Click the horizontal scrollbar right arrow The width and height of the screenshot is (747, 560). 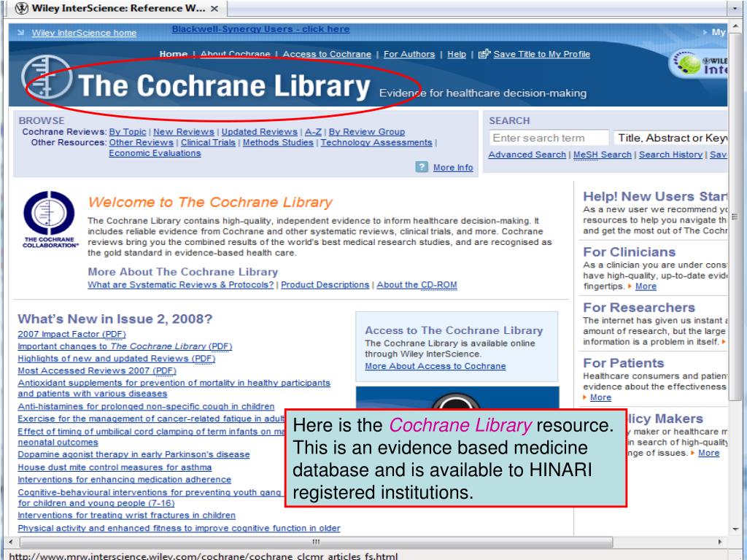tap(720, 542)
